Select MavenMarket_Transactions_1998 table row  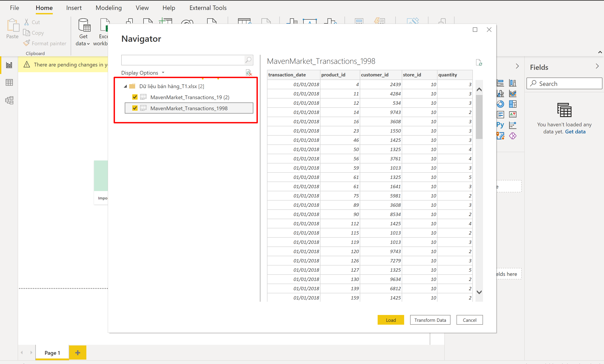coord(189,108)
